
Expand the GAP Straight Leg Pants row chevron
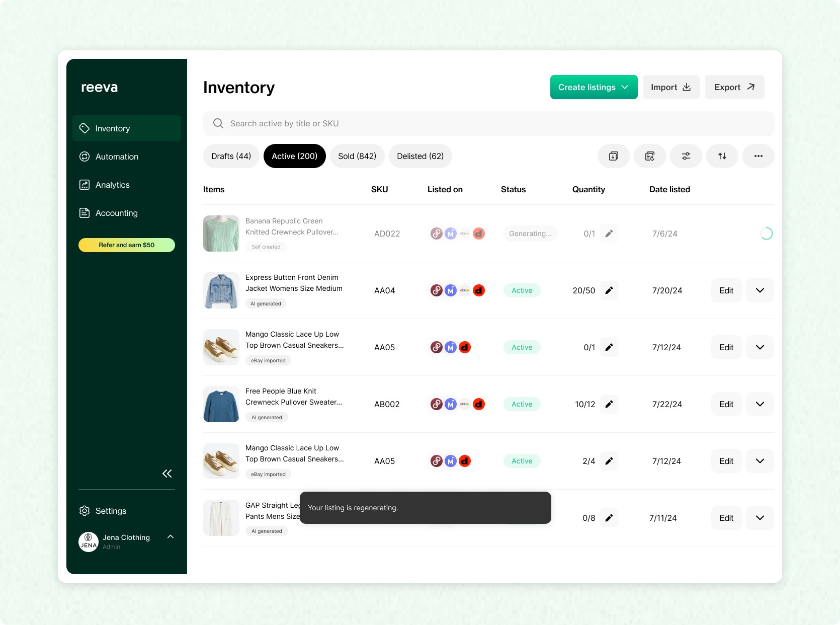(760, 518)
